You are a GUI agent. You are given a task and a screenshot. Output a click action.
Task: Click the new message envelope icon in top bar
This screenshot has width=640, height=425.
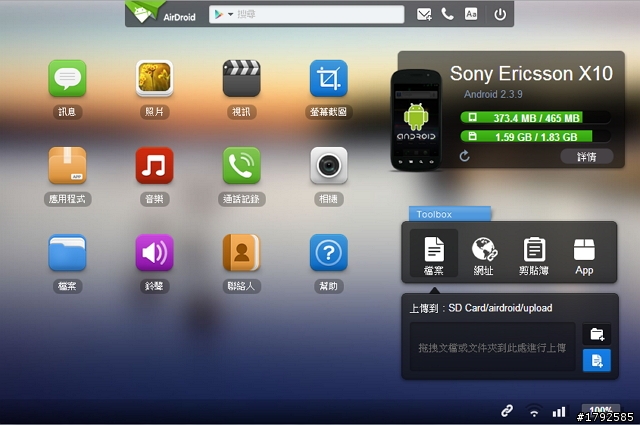coord(424,14)
